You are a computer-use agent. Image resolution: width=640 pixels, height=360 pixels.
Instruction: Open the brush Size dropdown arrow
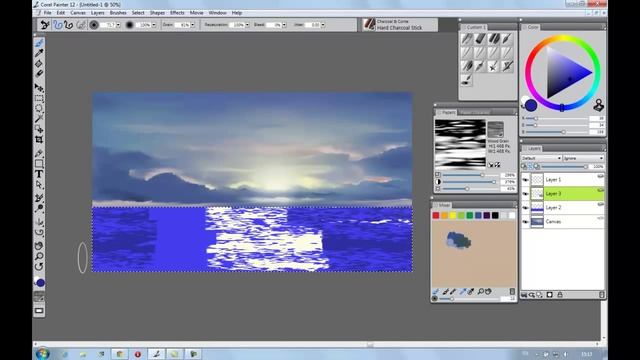click(x=118, y=25)
